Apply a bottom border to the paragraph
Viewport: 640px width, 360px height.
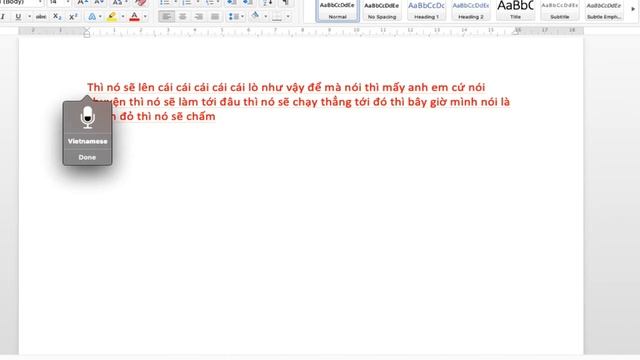pyautogui.click(x=277, y=17)
